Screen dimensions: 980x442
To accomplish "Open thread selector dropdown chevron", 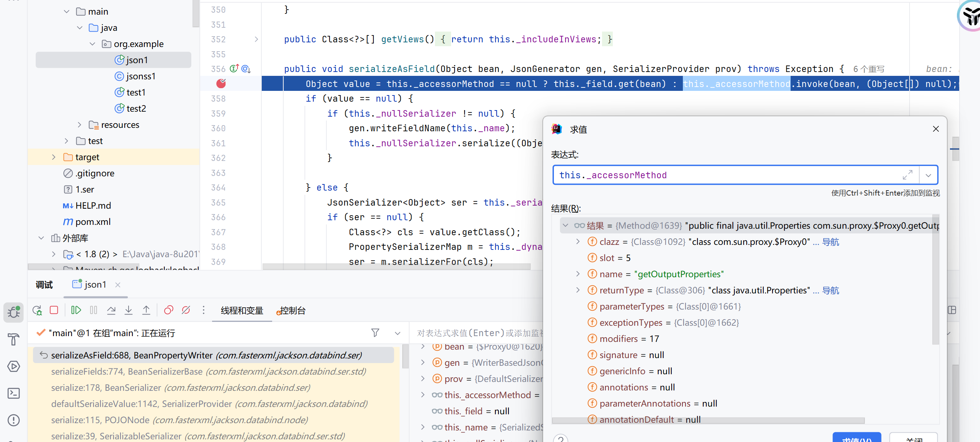I will [x=398, y=333].
